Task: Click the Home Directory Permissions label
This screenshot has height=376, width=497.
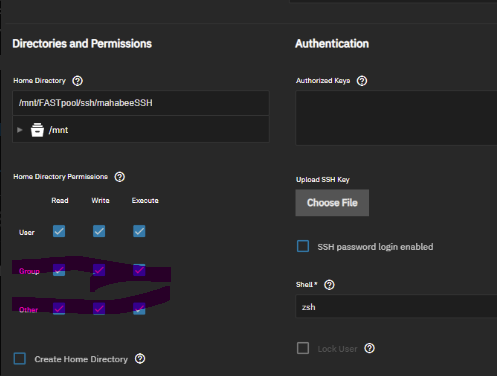Action: [60, 177]
